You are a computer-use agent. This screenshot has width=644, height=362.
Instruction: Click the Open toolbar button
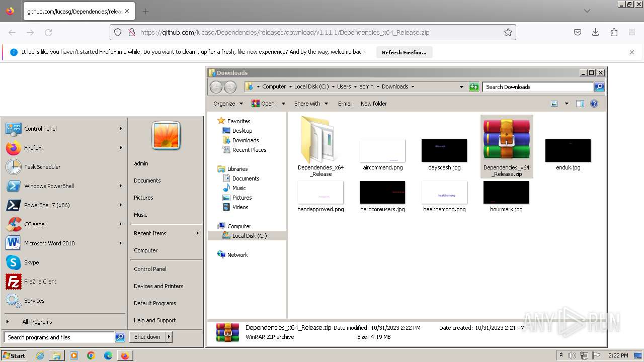263,104
